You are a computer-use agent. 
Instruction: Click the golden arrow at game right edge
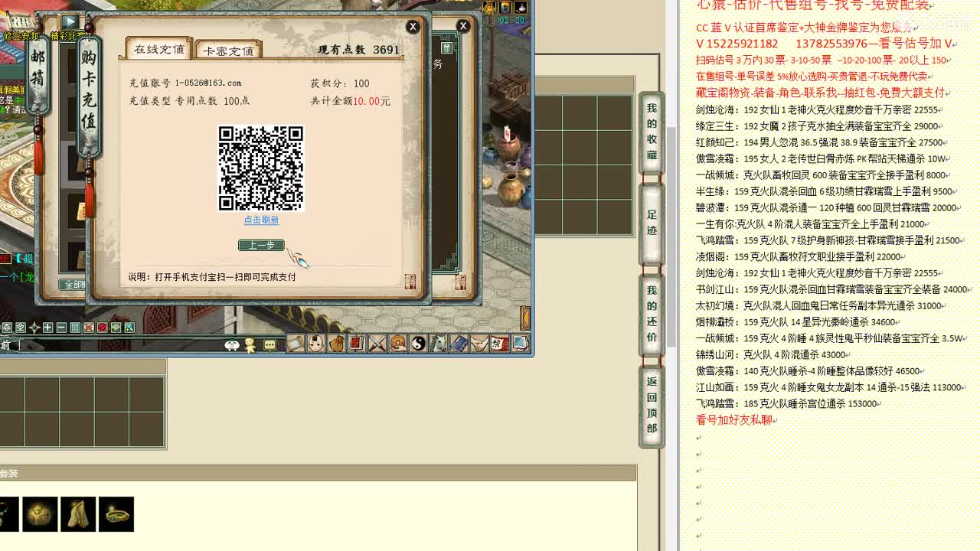click(526, 316)
